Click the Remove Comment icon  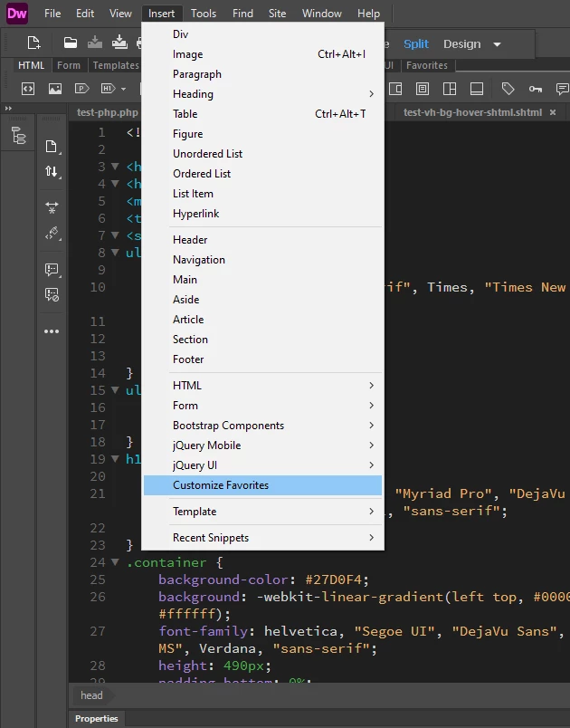tap(52, 294)
